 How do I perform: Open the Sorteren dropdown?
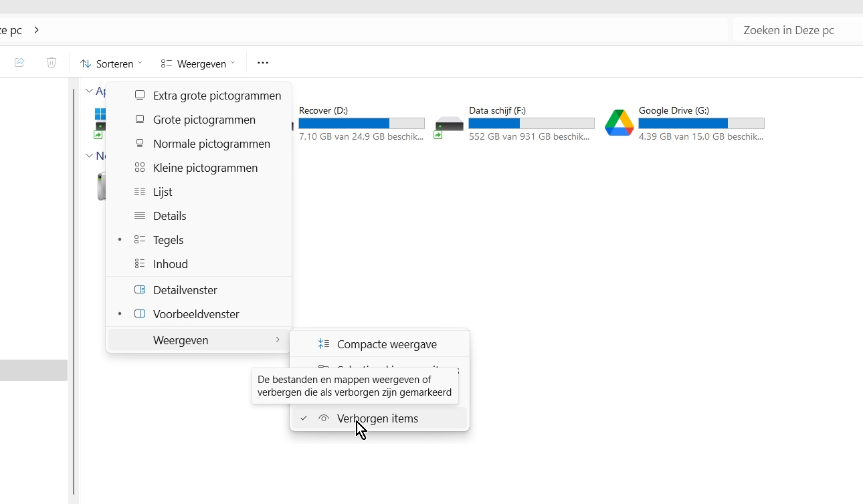(111, 64)
